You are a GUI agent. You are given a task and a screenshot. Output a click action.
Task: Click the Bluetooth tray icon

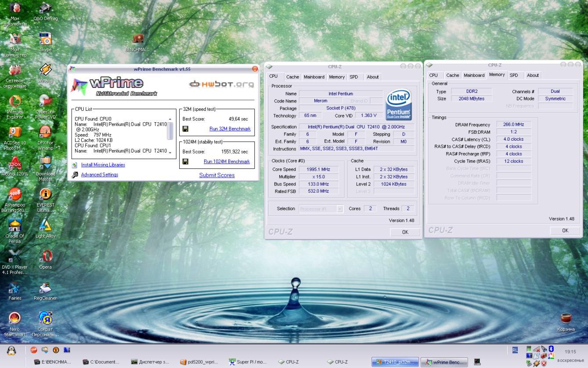click(551, 349)
